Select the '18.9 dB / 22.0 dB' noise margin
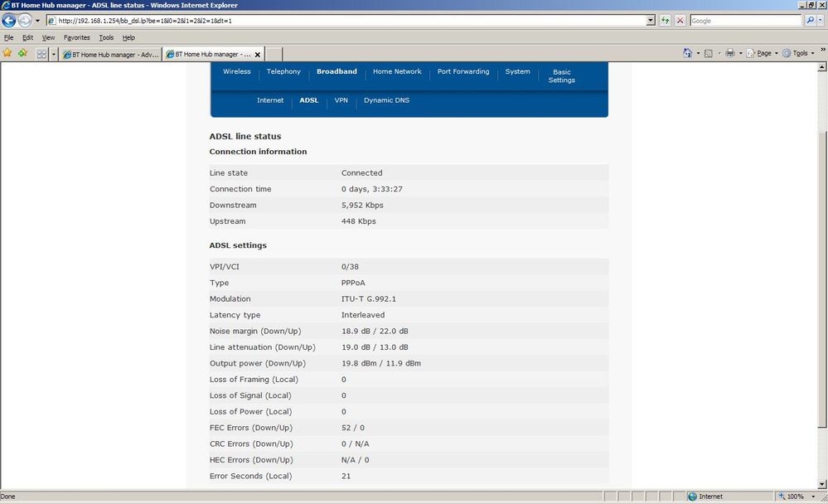This screenshot has width=828, height=504. pyautogui.click(x=375, y=331)
